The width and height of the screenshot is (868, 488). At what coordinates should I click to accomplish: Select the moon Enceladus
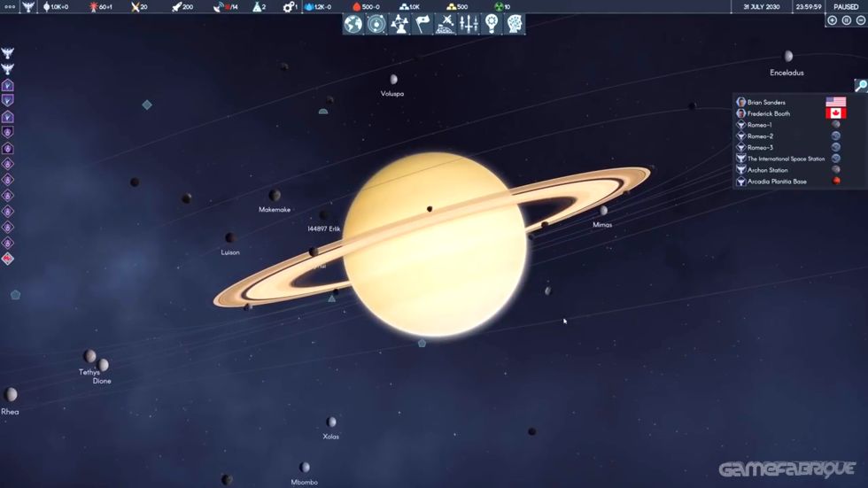[787, 56]
